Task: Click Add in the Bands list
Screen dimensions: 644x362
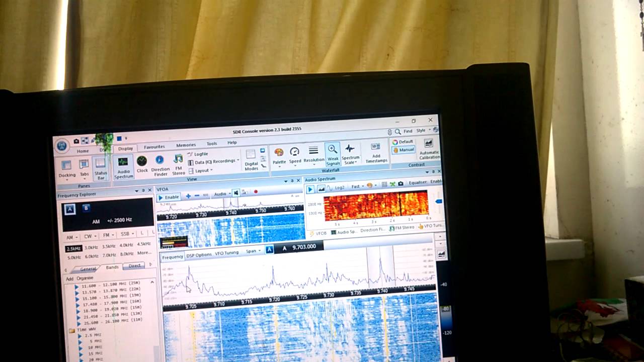Action: coord(69,279)
